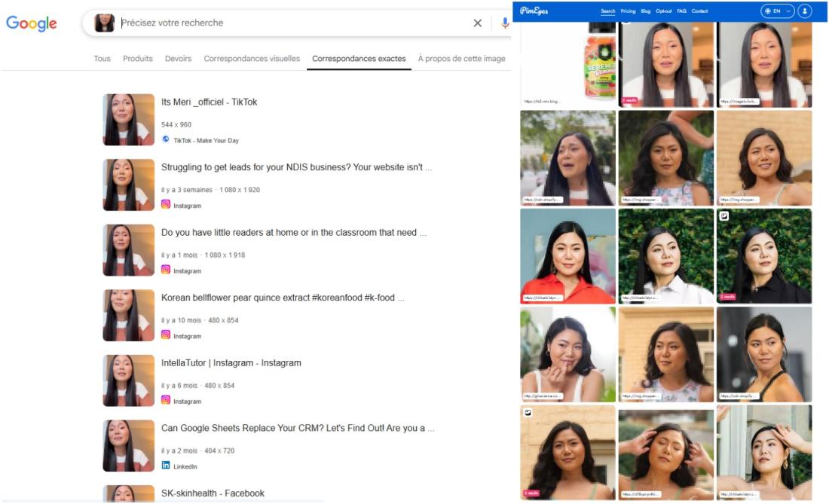
Task: Clear the Google search box with X
Action: (x=477, y=23)
